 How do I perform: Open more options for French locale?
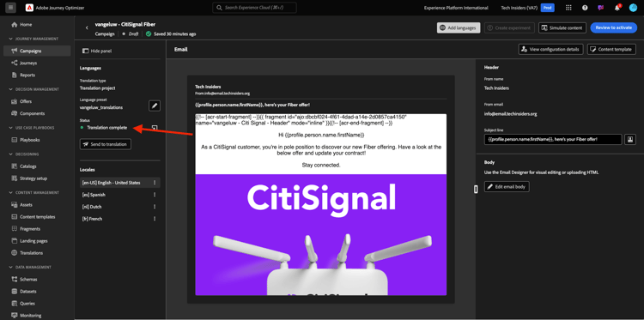[155, 219]
